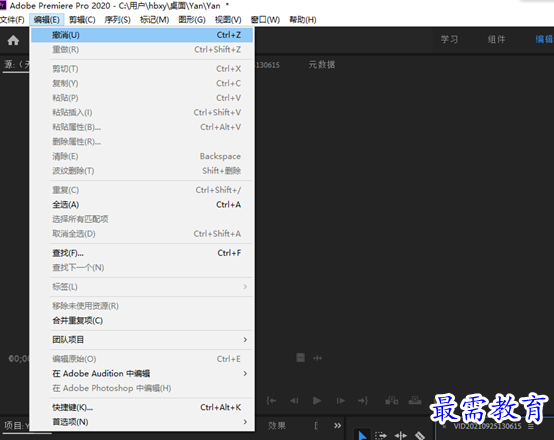The width and height of the screenshot is (554, 440).
Task: Choose 合并重复项(C) entry
Action: 142,320
